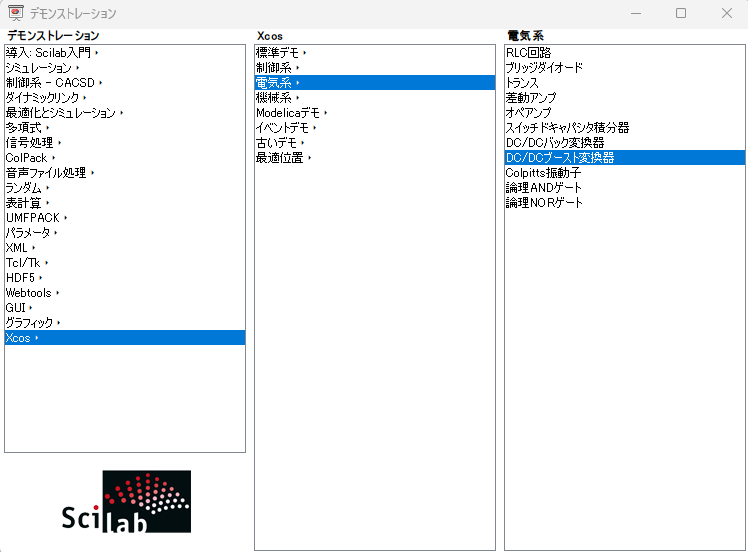Select ダイナミックリンク in demonstrations list
748x552 pixels.
125,97
